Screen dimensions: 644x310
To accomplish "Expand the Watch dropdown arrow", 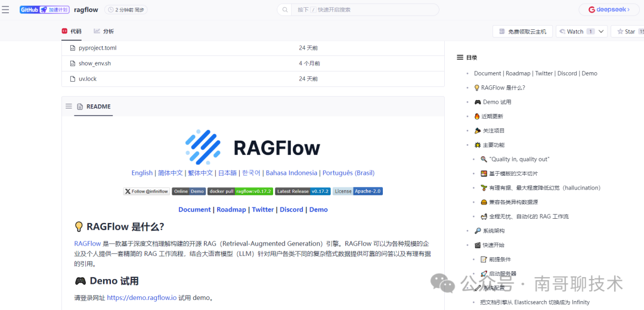I will point(602,32).
